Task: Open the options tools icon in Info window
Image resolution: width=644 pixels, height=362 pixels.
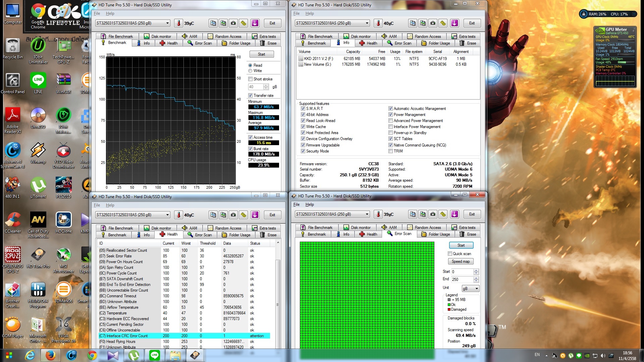Action: (443, 23)
